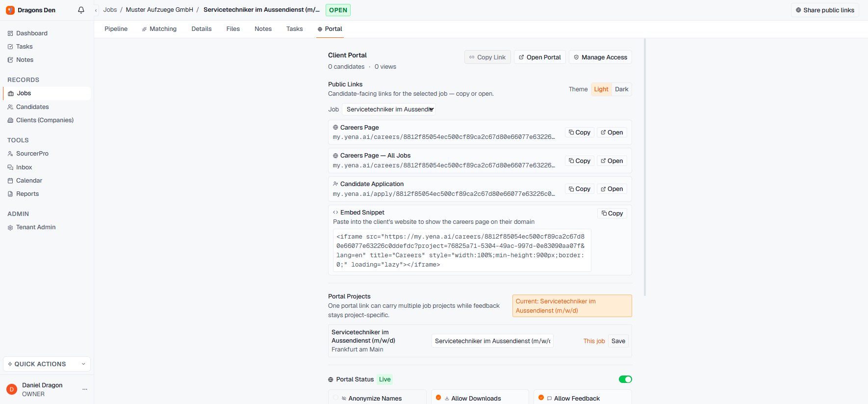Screen dimensions: 868x404
Task: Open notifications bell
Action: tap(81, 10)
